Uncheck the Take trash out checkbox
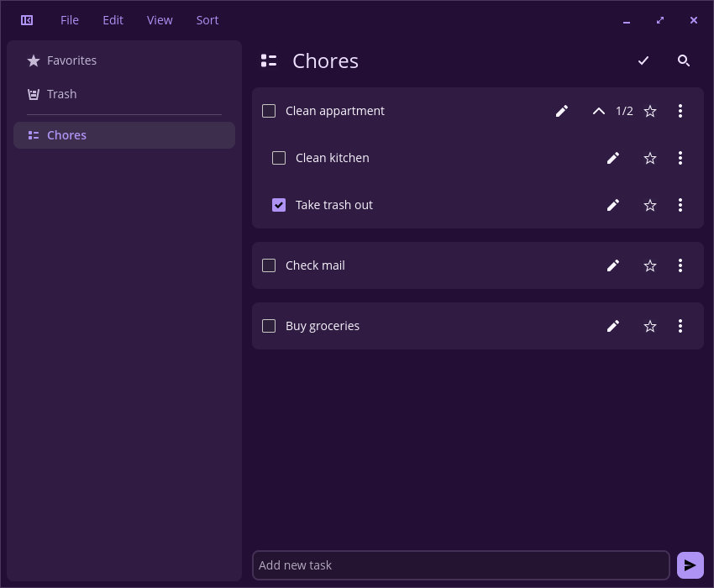 pos(279,205)
